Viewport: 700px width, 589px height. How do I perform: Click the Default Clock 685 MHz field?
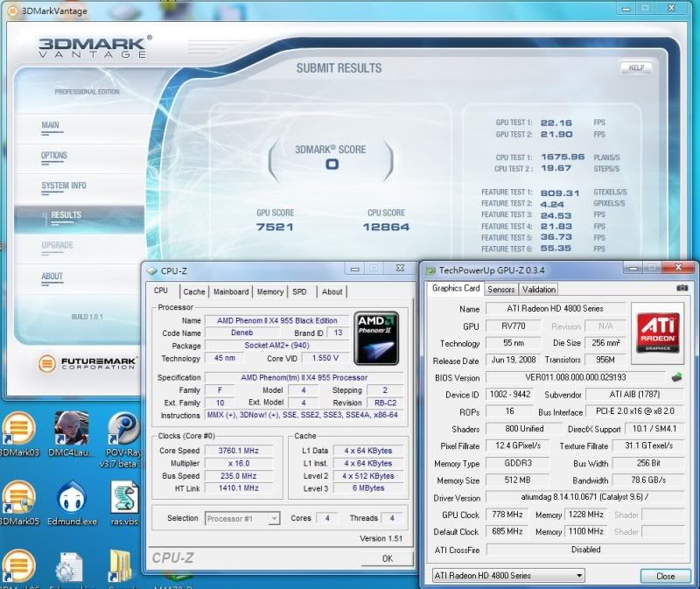(x=507, y=531)
